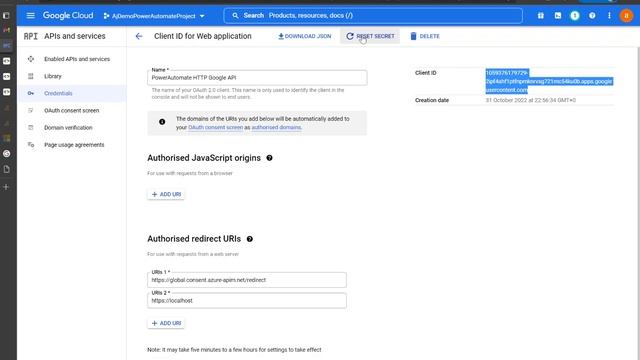Open Library in sidebar
The image size is (640, 360).
click(53, 76)
